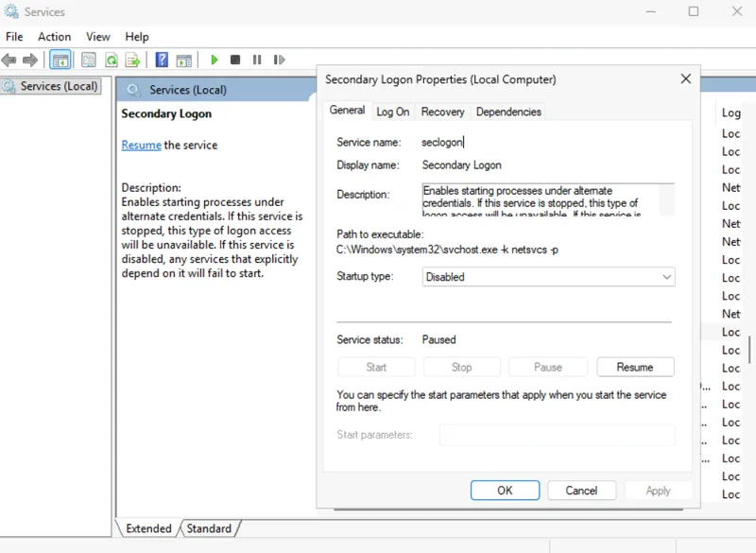Screen dimensions: 756x553
Task: Click the Restart Service toolbar icon
Action: [x=279, y=60]
